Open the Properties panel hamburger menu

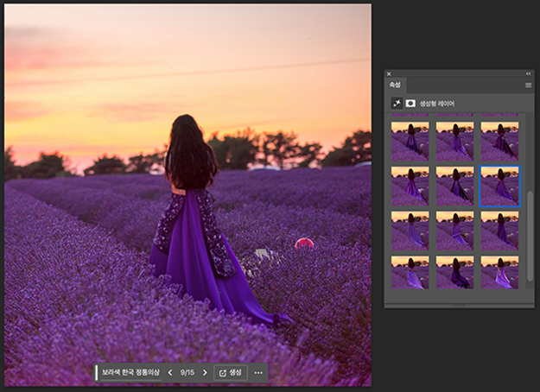pos(528,85)
